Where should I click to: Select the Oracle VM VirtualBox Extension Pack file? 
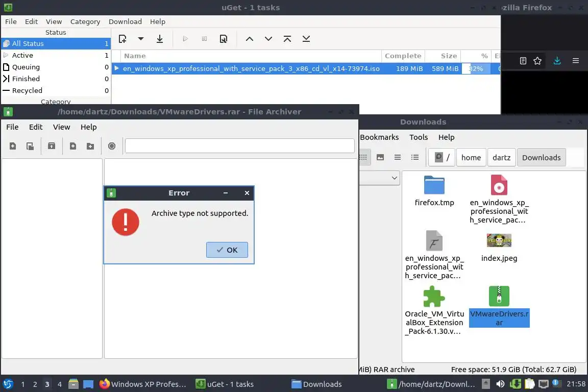pos(434,311)
